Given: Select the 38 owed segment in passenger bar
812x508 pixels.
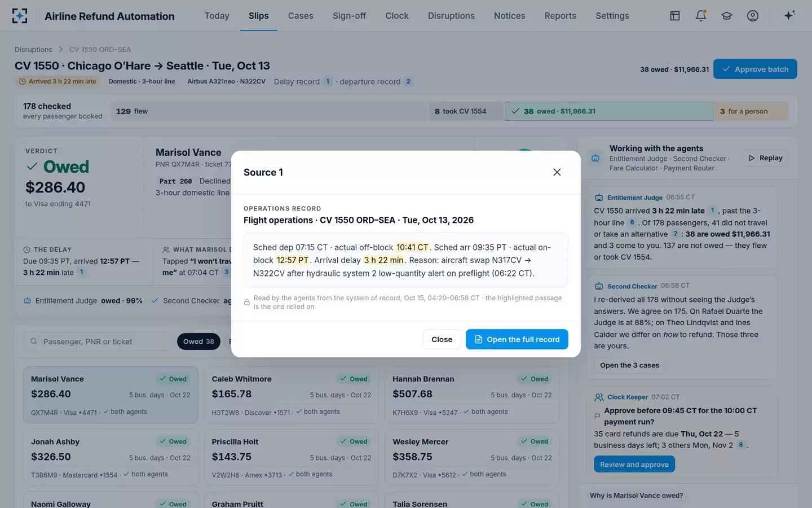Looking at the screenshot, I should tap(608, 111).
